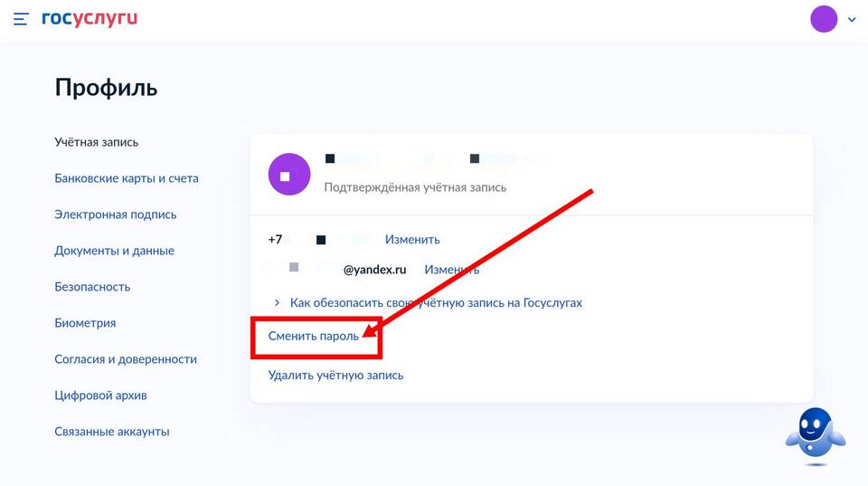Go to 'Электронная подпись' section

tap(116, 214)
